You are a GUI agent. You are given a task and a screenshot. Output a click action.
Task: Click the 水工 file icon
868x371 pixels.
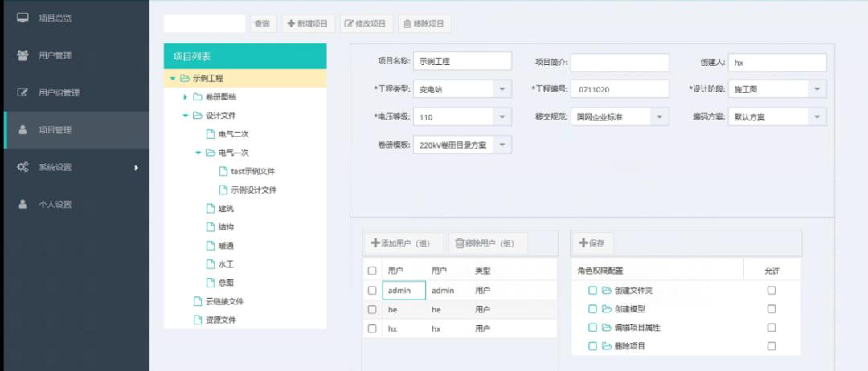click(211, 263)
